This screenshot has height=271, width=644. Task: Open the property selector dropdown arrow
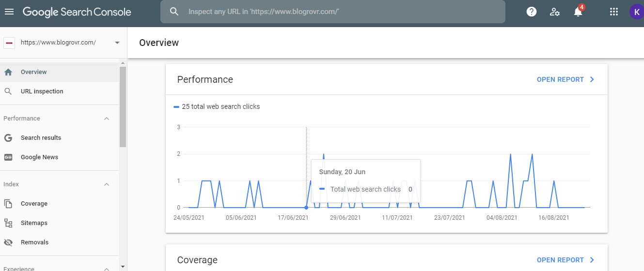[117, 43]
